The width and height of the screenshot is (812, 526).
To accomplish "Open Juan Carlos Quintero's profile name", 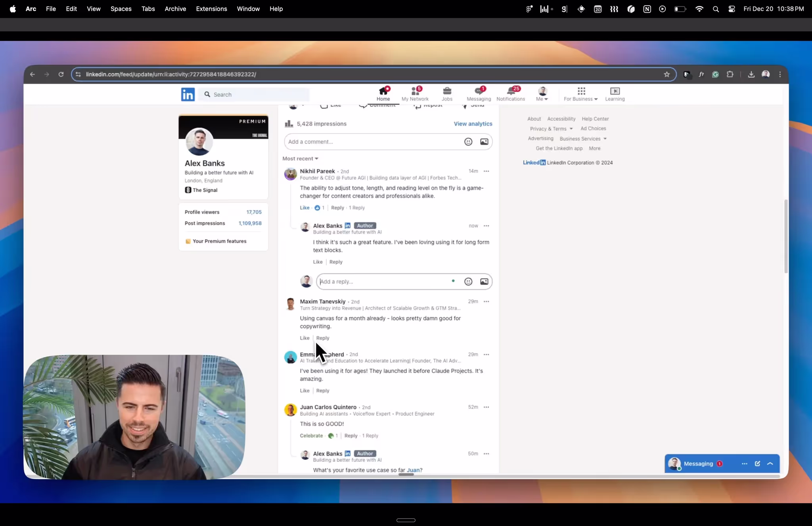I will point(328,407).
